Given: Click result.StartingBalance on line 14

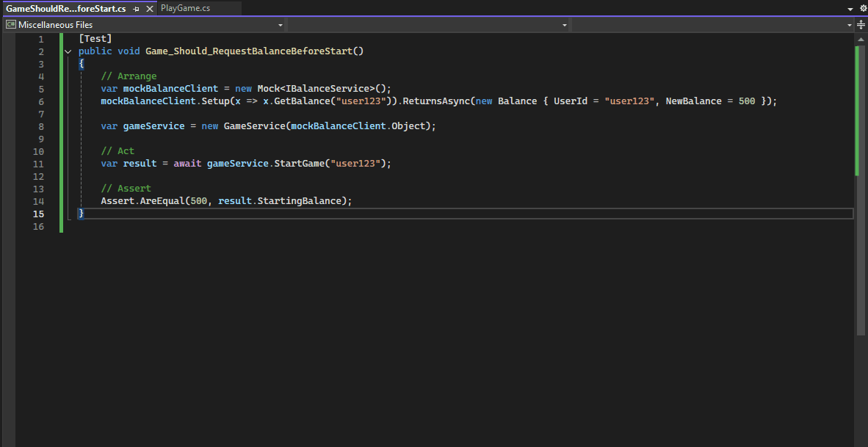Looking at the screenshot, I should [x=280, y=201].
